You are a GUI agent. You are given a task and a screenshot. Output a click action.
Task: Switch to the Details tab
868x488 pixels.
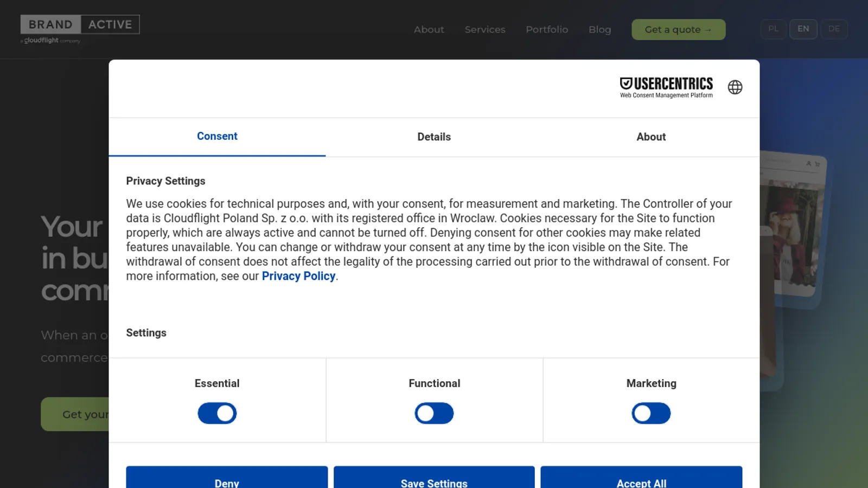pyautogui.click(x=434, y=137)
